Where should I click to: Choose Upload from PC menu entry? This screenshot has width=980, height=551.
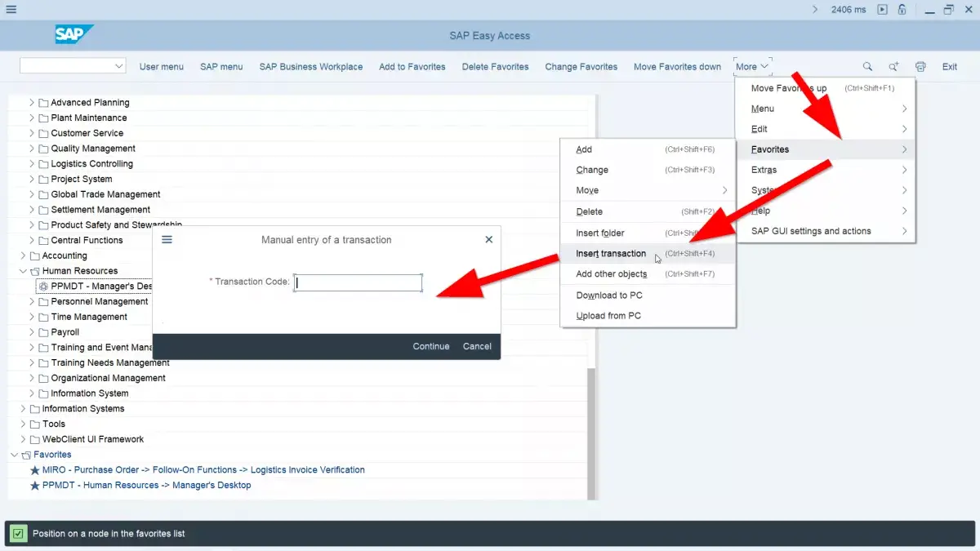(648, 316)
